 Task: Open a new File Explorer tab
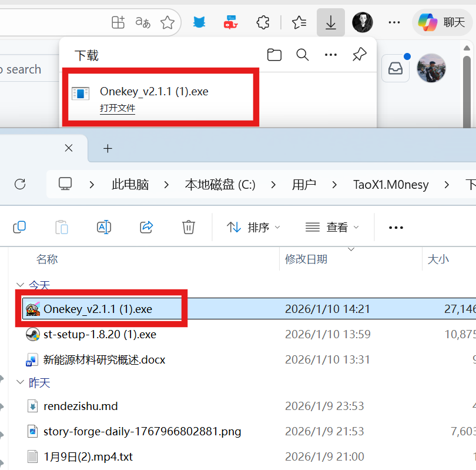108,149
